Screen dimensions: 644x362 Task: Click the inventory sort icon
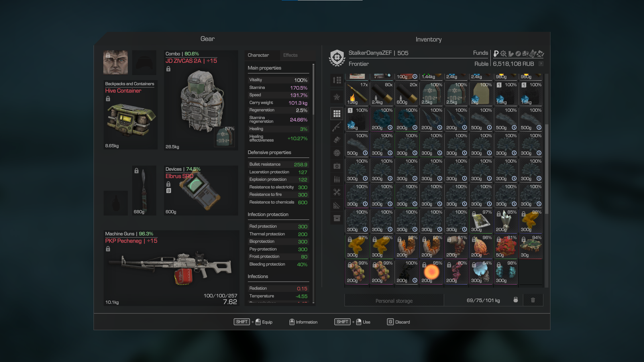tap(337, 80)
